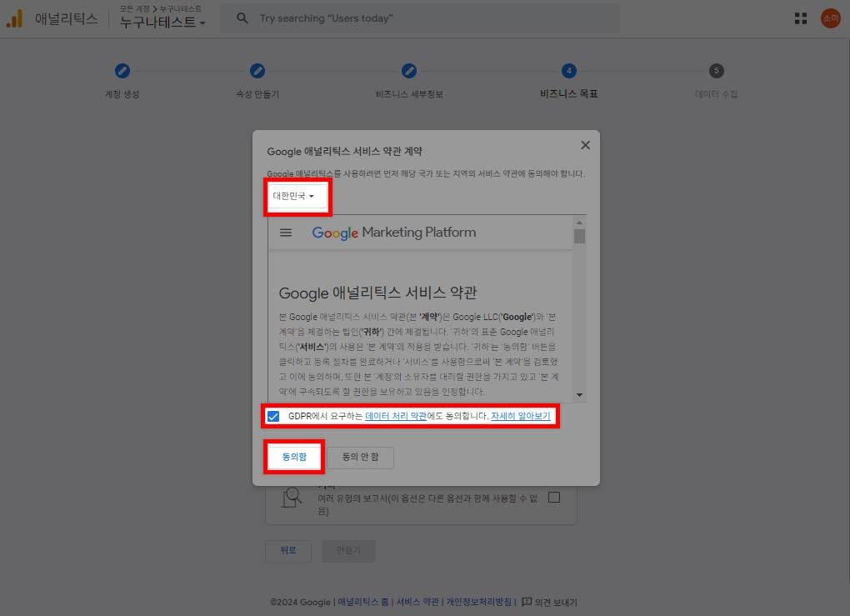The height and width of the screenshot is (616, 850).
Task: Click the terms scroll up arrow
Action: pos(579,223)
